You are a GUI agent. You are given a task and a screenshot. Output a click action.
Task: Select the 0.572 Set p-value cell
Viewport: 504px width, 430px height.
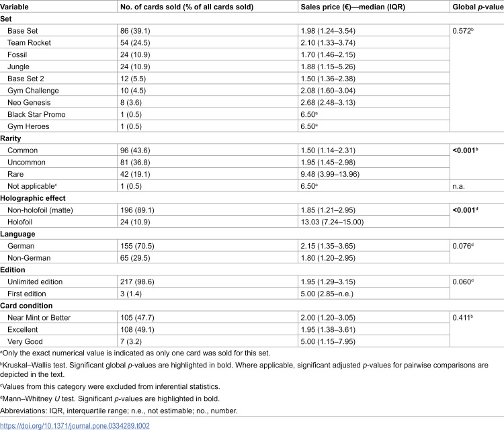tap(463, 31)
